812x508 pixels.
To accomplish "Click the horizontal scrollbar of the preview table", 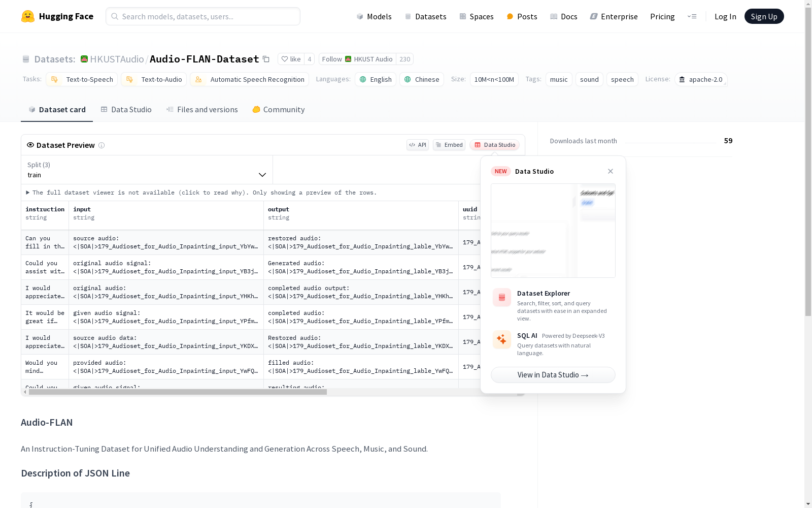I will pyautogui.click(x=178, y=392).
